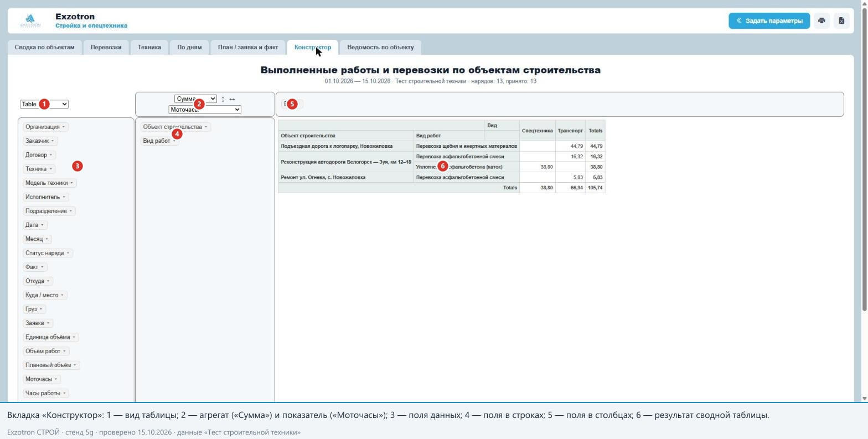Screen dimensions: 868x439
Task: Open the По дням tab
Action: (189, 48)
